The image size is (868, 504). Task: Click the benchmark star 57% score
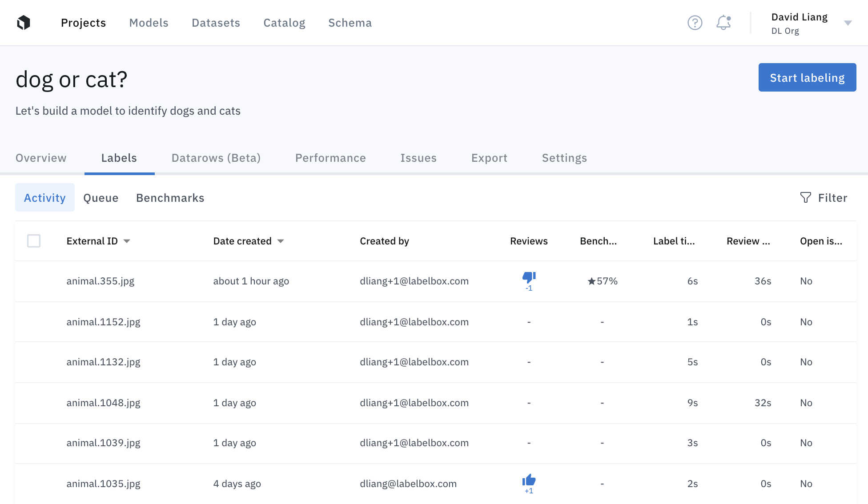pos(602,281)
